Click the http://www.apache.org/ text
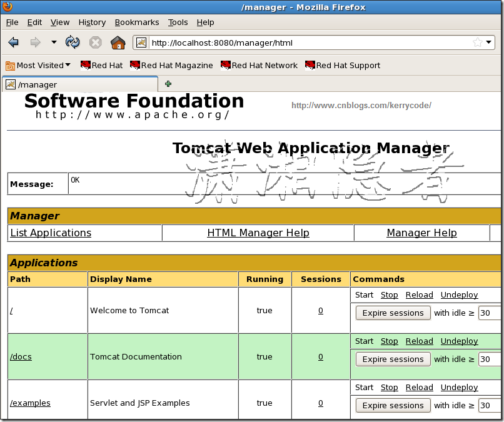The width and height of the screenshot is (504, 422). coord(132,115)
